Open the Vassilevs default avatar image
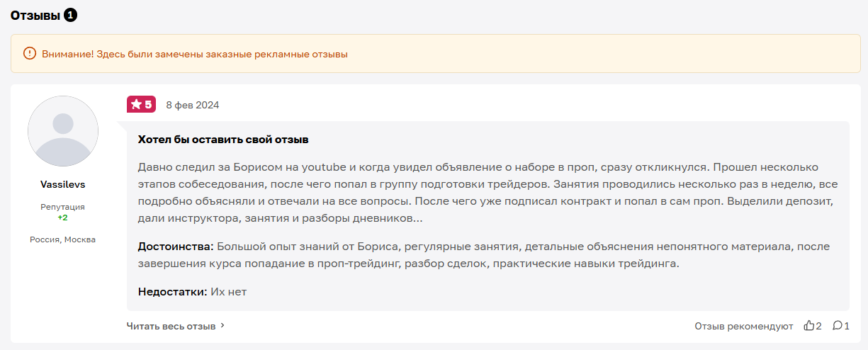 (63, 131)
